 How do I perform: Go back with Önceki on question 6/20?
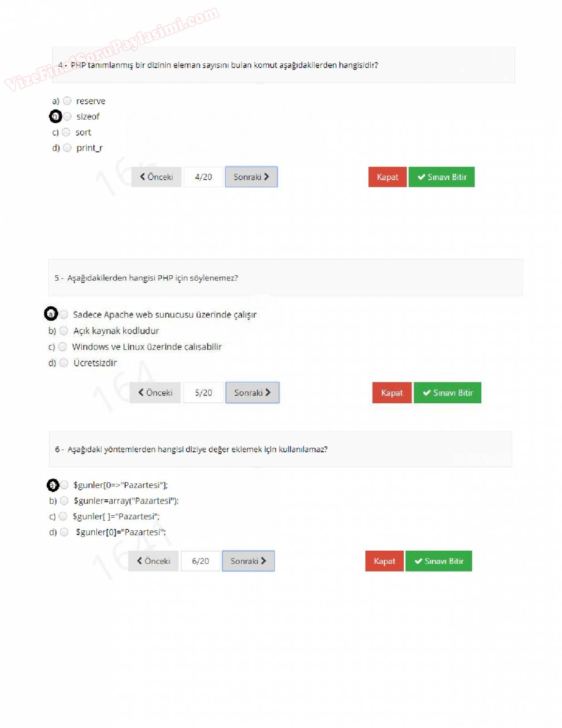pyautogui.click(x=154, y=561)
